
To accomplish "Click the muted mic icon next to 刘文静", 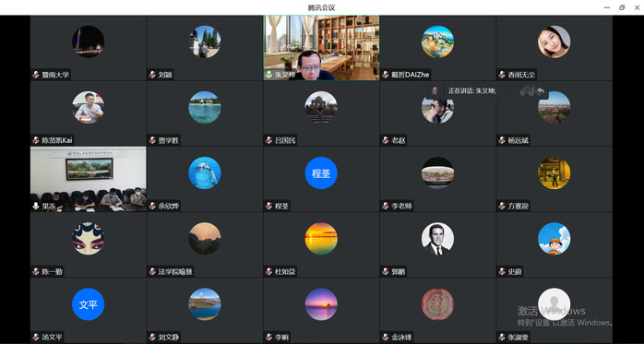I will (152, 338).
